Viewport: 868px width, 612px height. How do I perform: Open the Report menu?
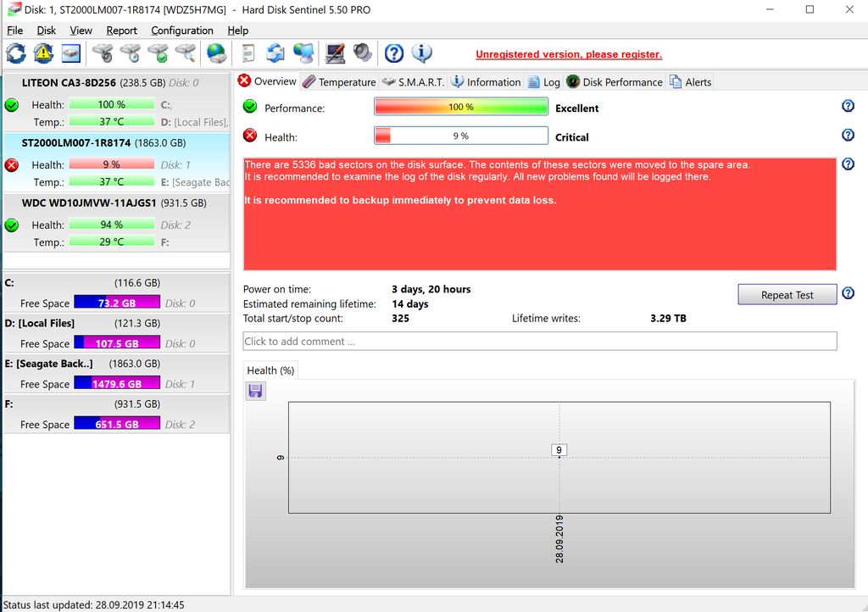(x=121, y=31)
